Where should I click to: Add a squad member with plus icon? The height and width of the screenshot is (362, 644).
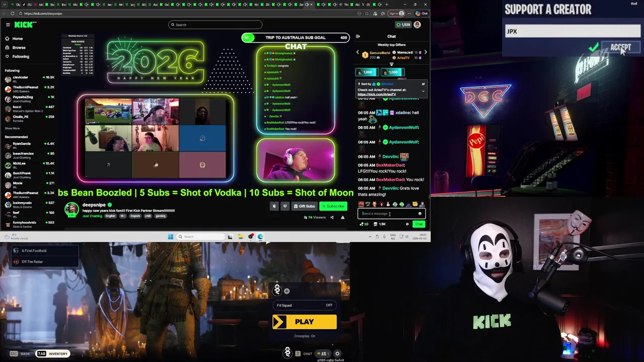[x=287, y=291]
